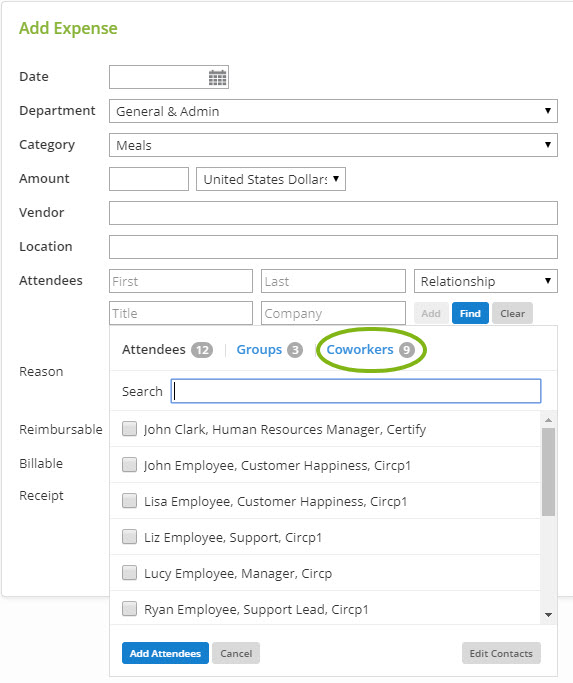Screen dimensions: 573x683
Task: Tick the Liz Employee, Support checkbox
Action: pyautogui.click(x=129, y=537)
